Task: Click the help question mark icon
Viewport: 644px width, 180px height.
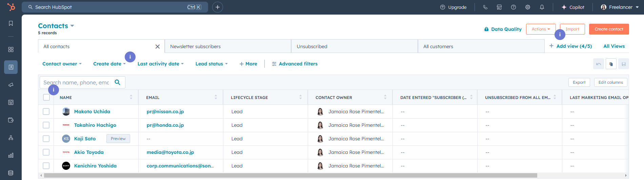Action: pos(514,7)
